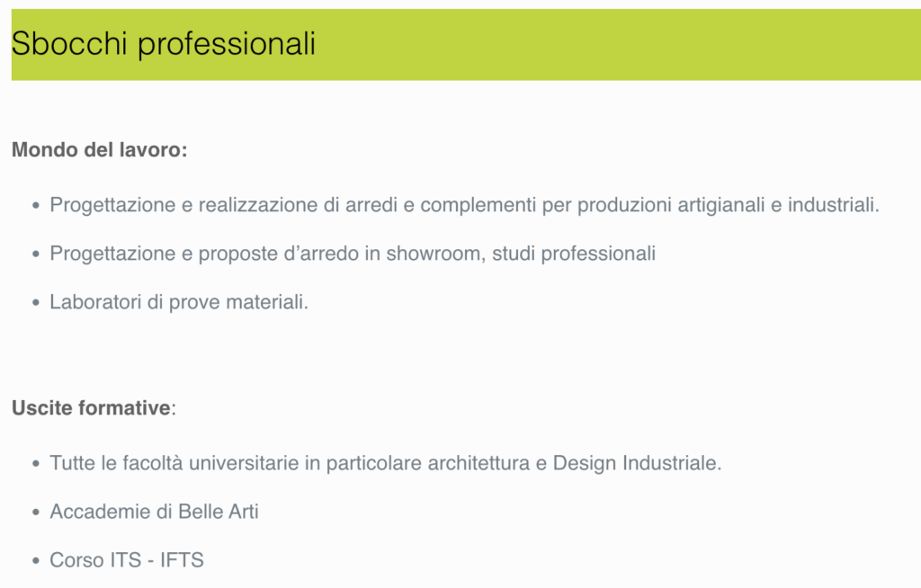Click the "Accademie di Belle Arti" item
The height and width of the screenshot is (588, 921).
tap(154, 512)
